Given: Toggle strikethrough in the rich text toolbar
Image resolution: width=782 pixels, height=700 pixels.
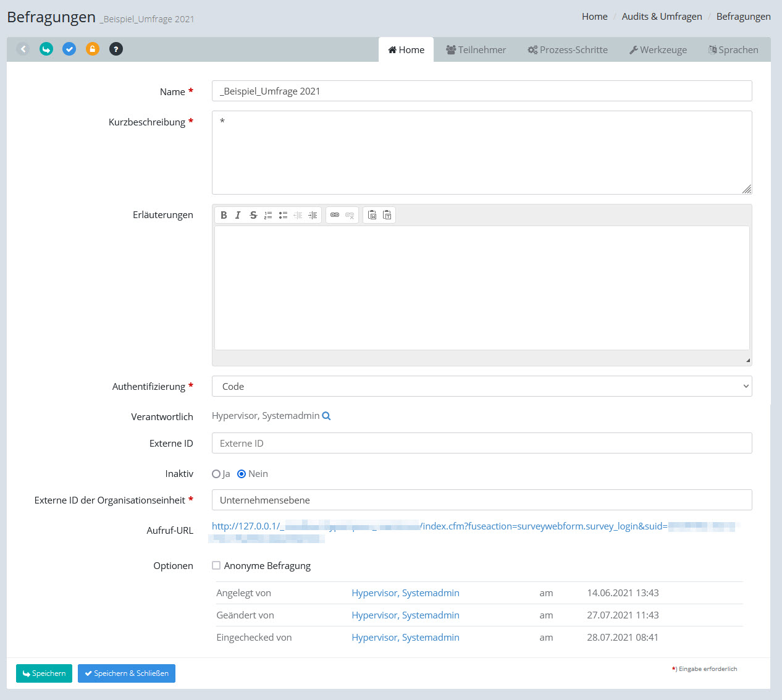Looking at the screenshot, I should tap(253, 215).
